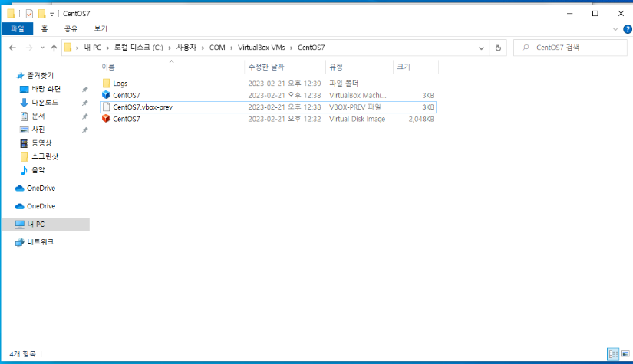Expand the chevron after COM breadcrumb

[232, 48]
